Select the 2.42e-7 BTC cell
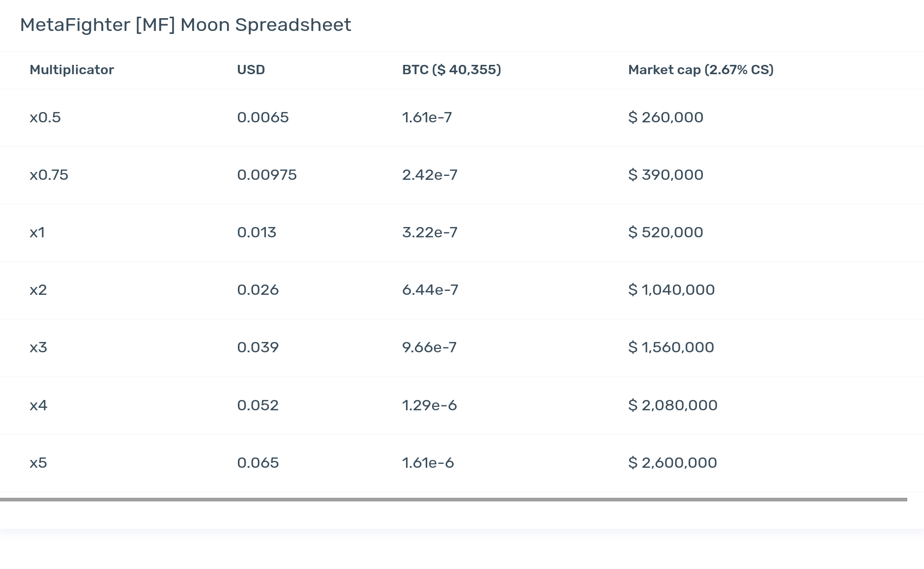This screenshot has width=924, height=569. (x=430, y=175)
